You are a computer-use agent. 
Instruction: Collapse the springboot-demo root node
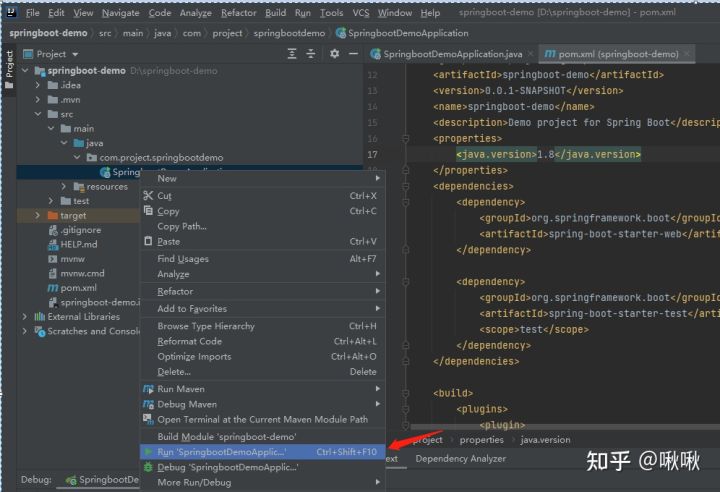(25, 71)
